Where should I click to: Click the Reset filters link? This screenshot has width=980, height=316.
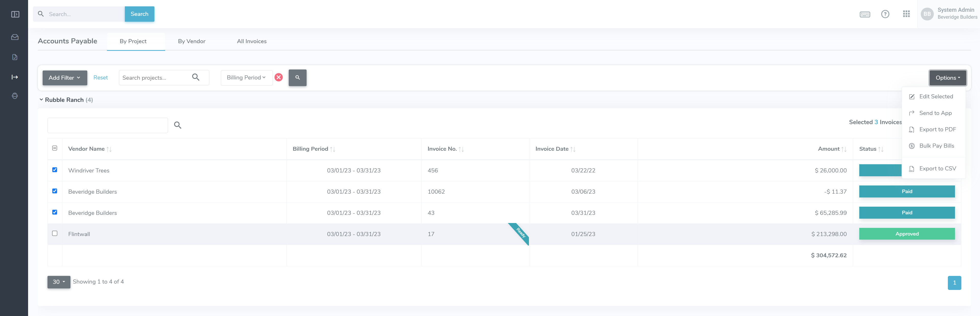point(100,78)
